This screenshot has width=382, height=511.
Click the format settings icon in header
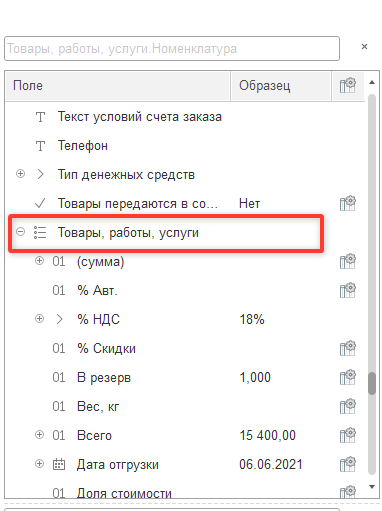pyautogui.click(x=348, y=86)
